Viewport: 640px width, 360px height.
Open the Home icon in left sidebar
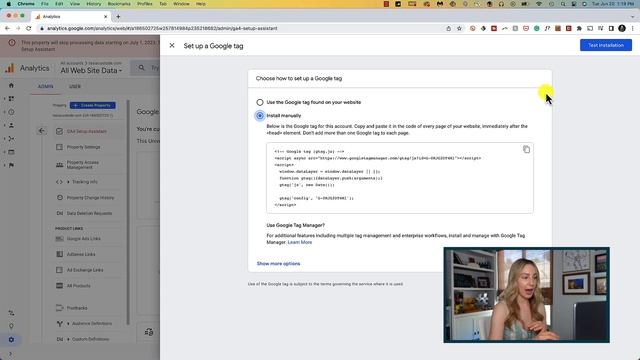tap(11, 85)
